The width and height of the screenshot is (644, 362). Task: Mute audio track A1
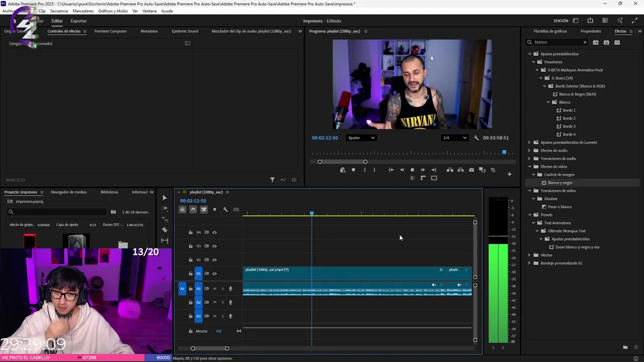coord(214,289)
